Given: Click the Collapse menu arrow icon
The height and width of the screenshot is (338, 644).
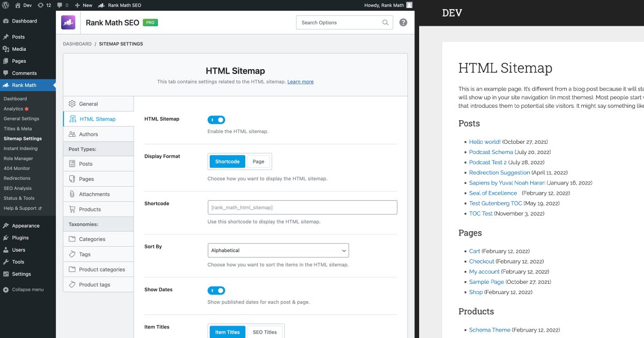Looking at the screenshot, I should 6,289.
